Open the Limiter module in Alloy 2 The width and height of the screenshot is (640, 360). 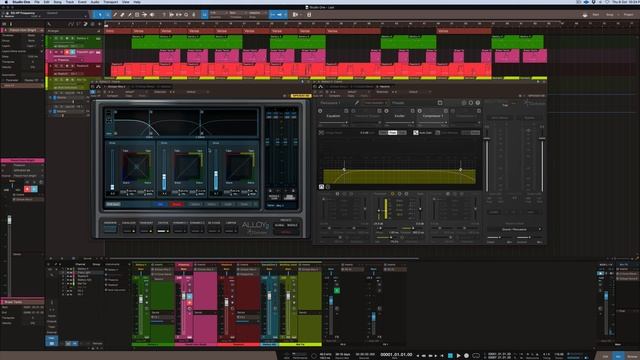[231, 229]
